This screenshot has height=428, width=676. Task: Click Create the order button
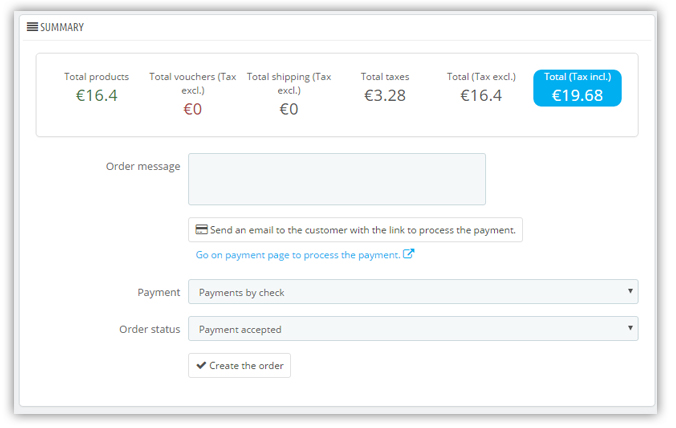tap(239, 366)
